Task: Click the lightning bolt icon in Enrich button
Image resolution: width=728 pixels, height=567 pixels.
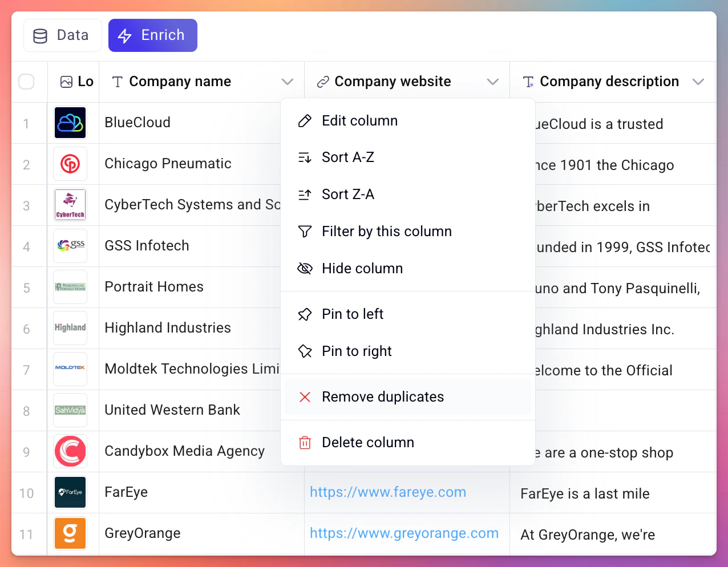Action: 125,36
